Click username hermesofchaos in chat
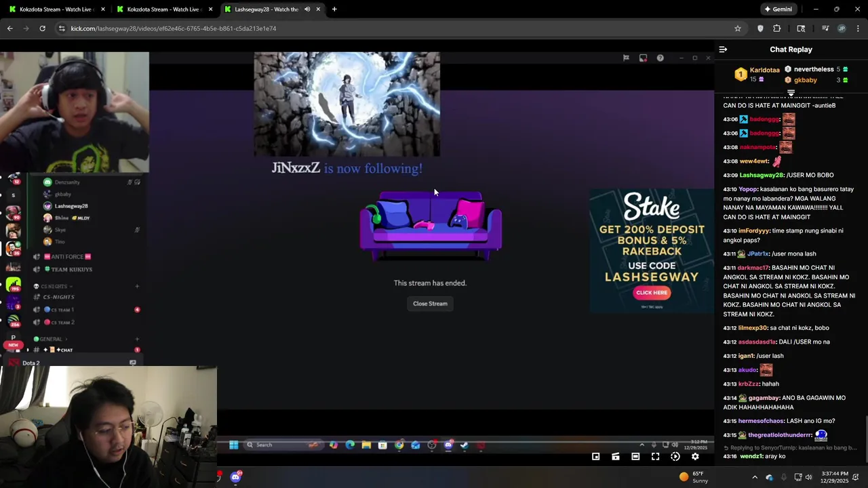 pyautogui.click(x=761, y=421)
